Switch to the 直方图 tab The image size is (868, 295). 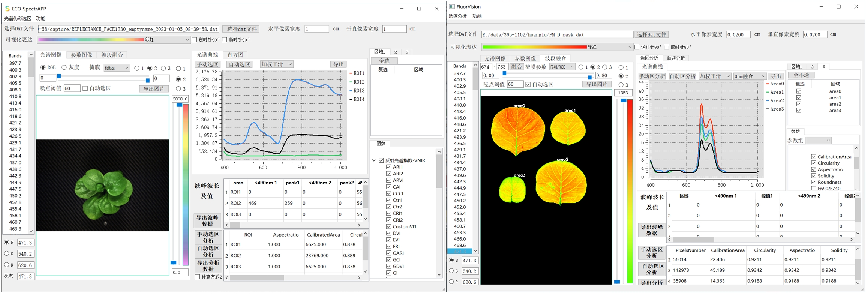235,55
